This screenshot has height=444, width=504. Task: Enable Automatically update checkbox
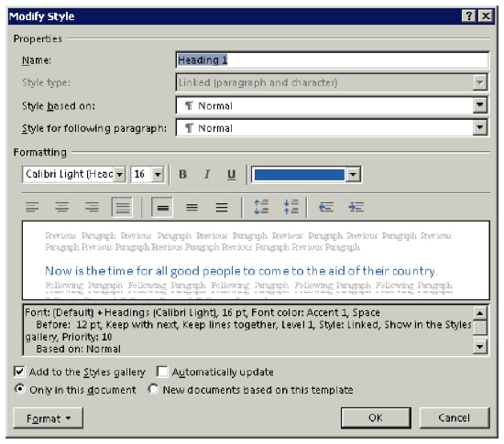pos(162,372)
